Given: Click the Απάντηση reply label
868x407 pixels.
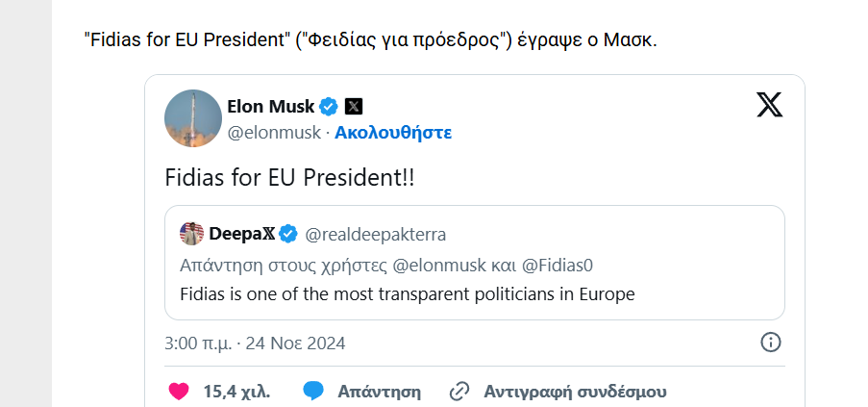Looking at the screenshot, I should point(379,392).
